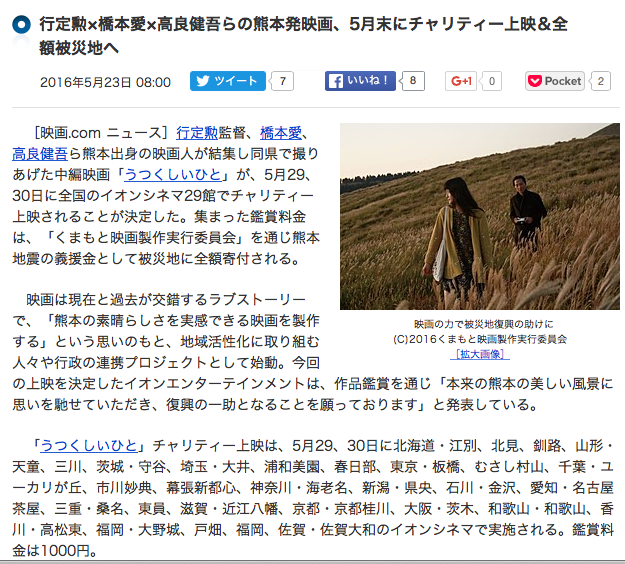Open 橋本愛 profile link
The width and height of the screenshot is (625, 564).
281,133
